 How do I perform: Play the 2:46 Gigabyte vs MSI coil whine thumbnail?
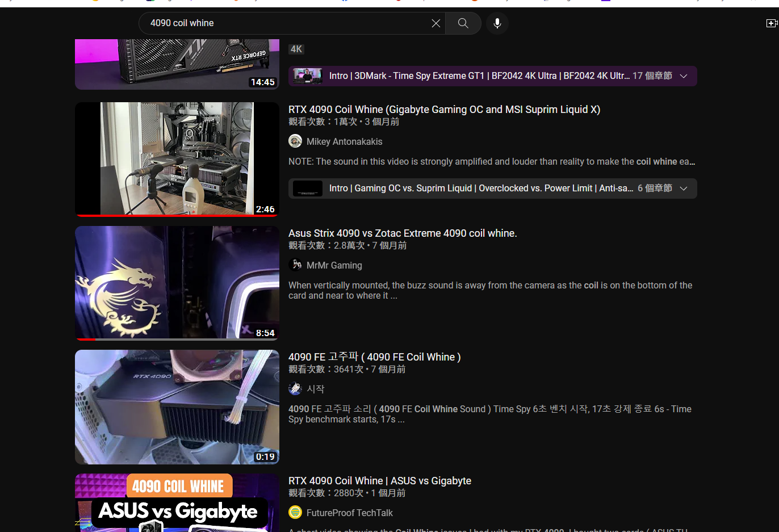tap(177, 160)
